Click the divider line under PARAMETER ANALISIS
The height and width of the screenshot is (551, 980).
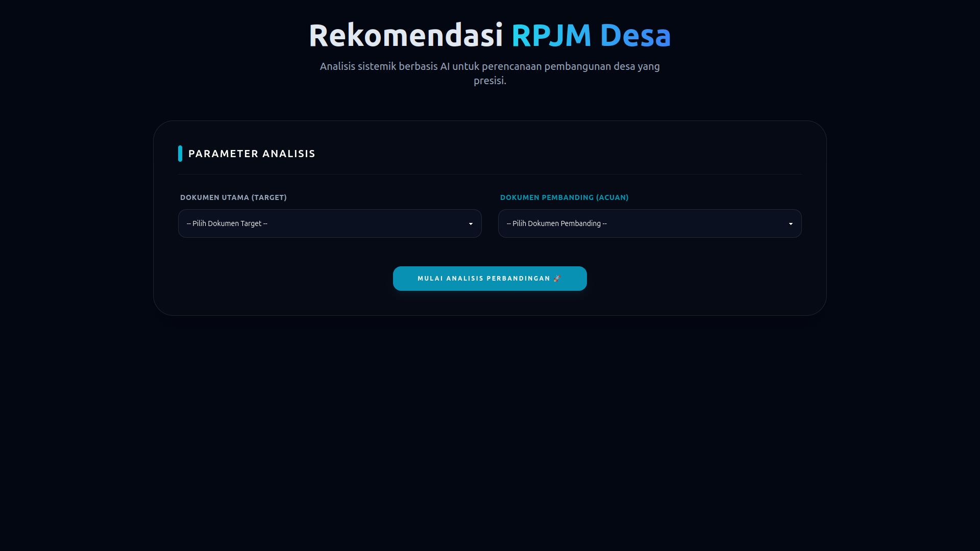point(489,173)
